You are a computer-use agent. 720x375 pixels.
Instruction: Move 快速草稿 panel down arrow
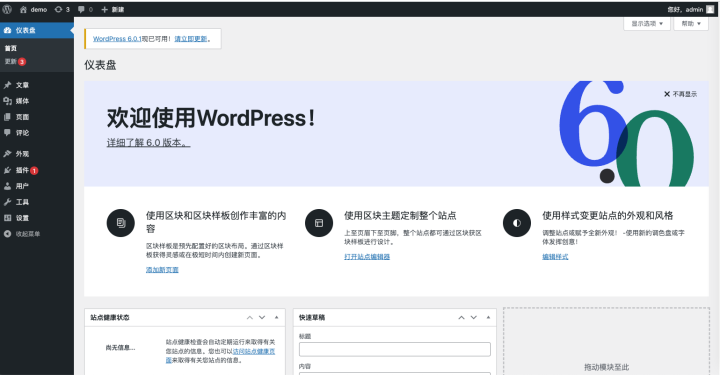tap(473, 318)
